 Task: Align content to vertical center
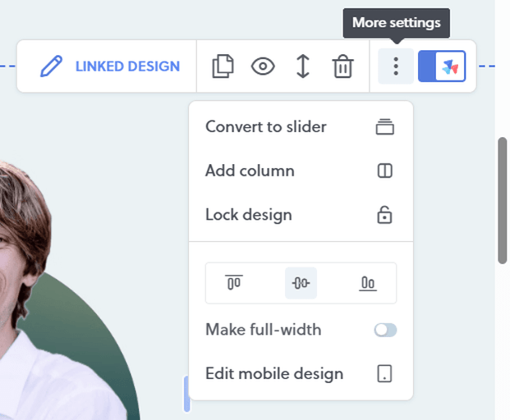[301, 283]
